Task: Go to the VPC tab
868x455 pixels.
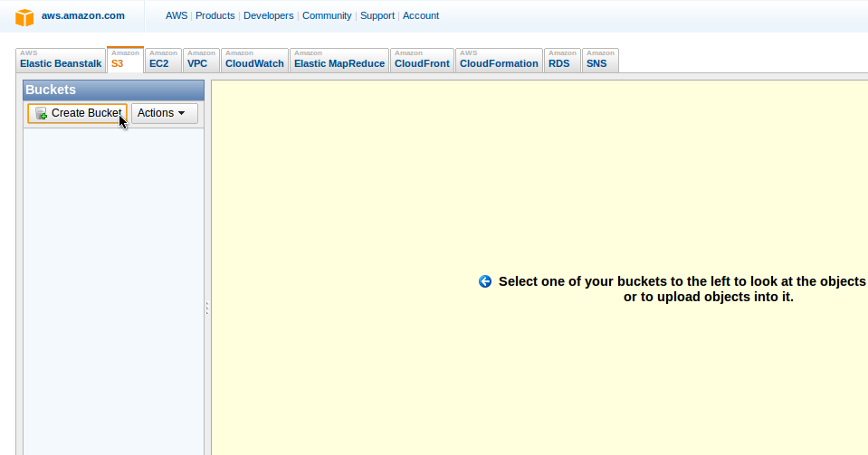Action: coord(201,61)
